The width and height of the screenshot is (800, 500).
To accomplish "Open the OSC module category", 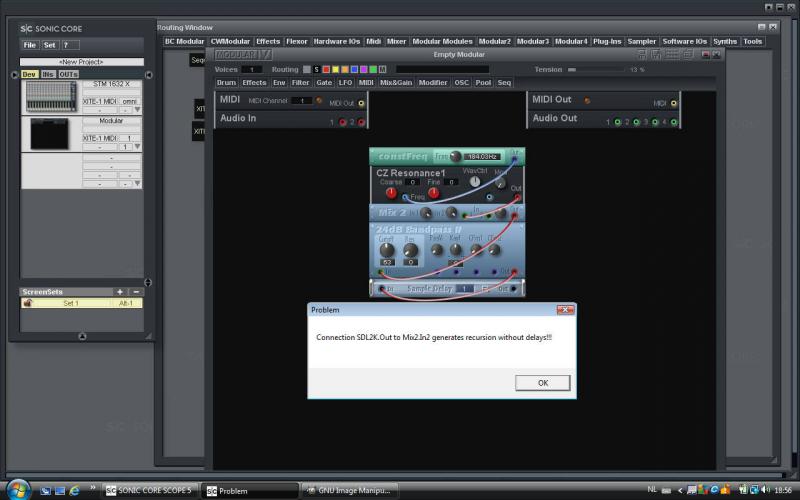I will click(x=461, y=83).
